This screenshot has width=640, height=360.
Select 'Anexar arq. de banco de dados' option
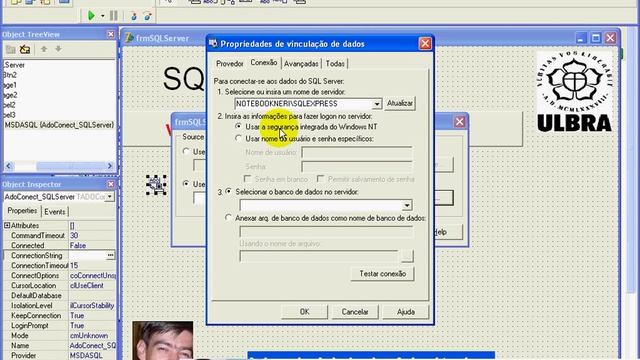click(x=229, y=218)
